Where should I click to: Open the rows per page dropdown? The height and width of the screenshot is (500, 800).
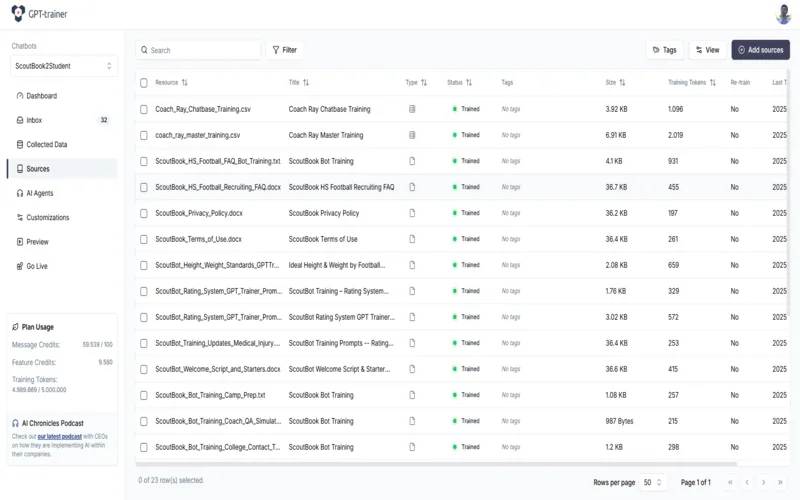click(x=652, y=482)
